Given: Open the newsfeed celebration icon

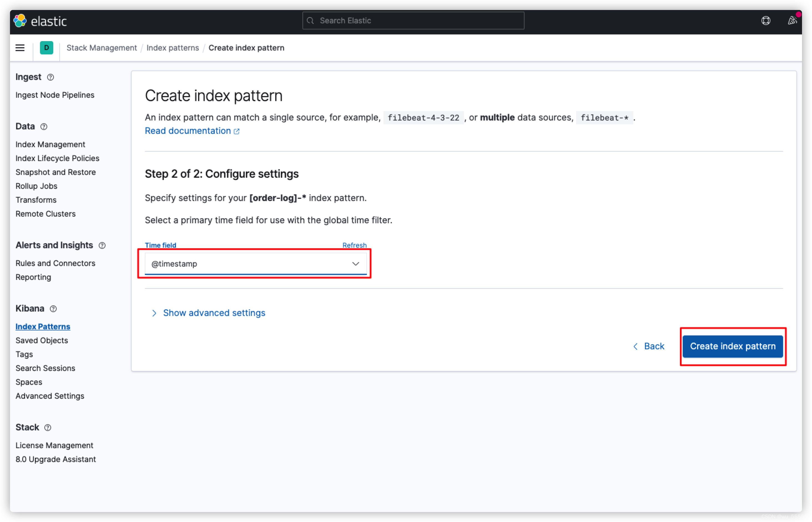Looking at the screenshot, I should pyautogui.click(x=792, y=21).
